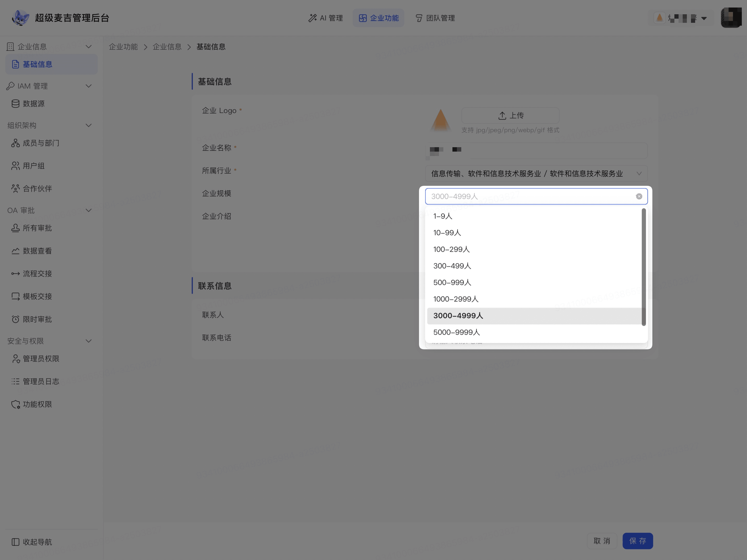
Task: Open 流程交接 sidebar item
Action: [51, 274]
